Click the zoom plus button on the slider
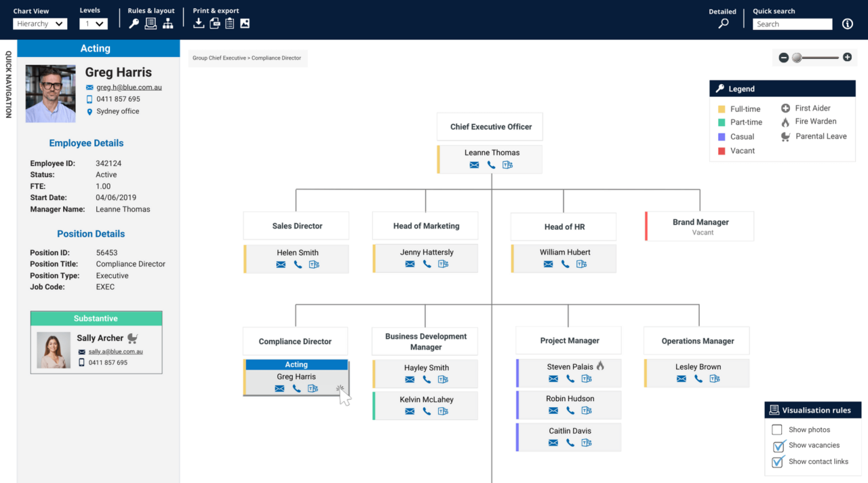868x483 pixels. click(x=846, y=58)
